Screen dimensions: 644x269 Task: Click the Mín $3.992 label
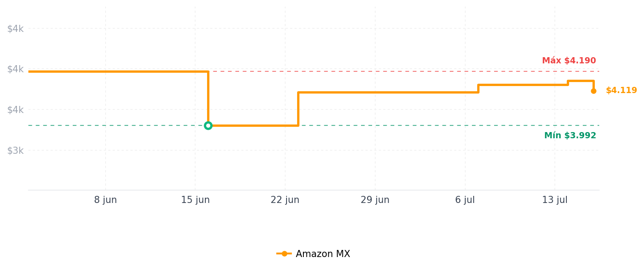click(570, 136)
